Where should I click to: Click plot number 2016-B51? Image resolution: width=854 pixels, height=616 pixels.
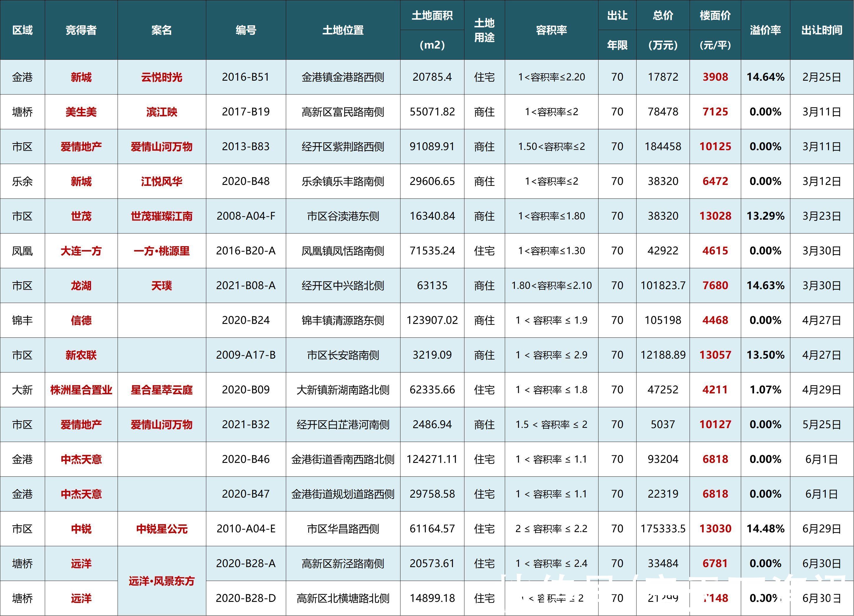(246, 77)
